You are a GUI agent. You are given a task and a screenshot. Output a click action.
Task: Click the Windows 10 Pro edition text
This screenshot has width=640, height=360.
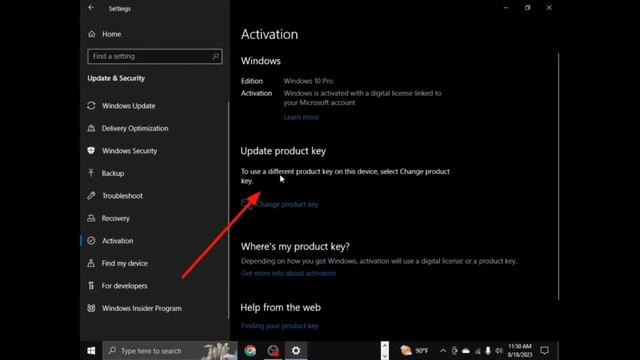point(308,81)
